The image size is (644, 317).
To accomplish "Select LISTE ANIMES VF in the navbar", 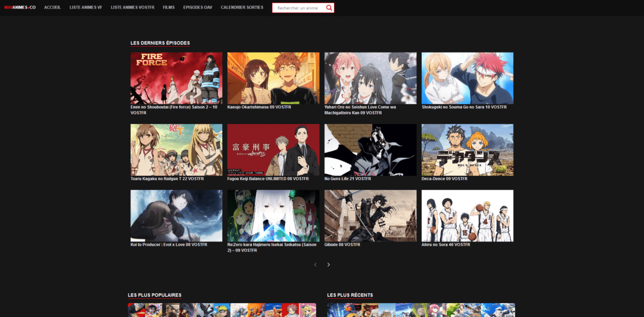I will tap(86, 8).
